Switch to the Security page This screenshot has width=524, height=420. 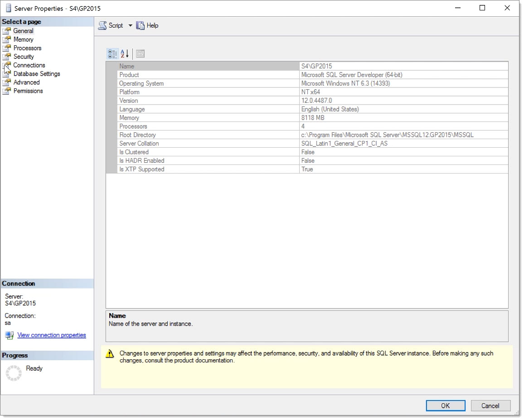(24, 57)
